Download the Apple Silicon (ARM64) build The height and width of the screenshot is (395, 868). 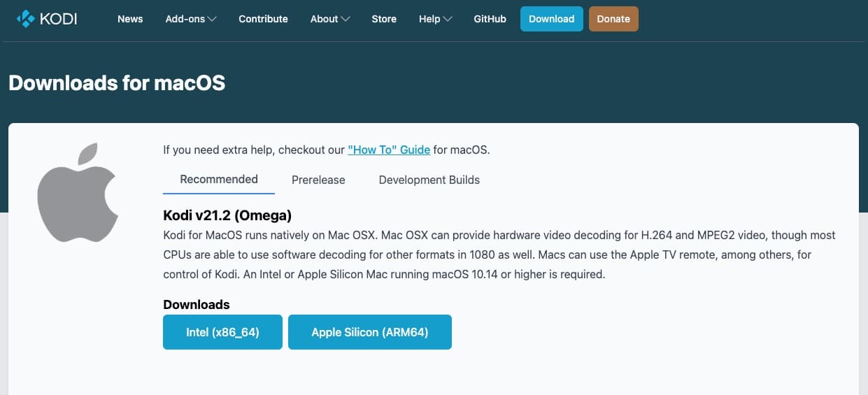370,332
